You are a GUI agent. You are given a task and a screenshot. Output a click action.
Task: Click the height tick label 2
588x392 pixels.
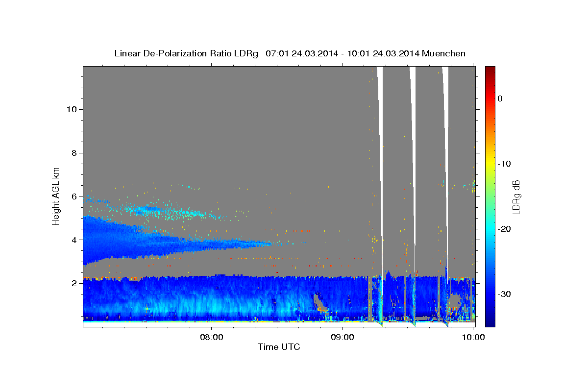point(73,284)
